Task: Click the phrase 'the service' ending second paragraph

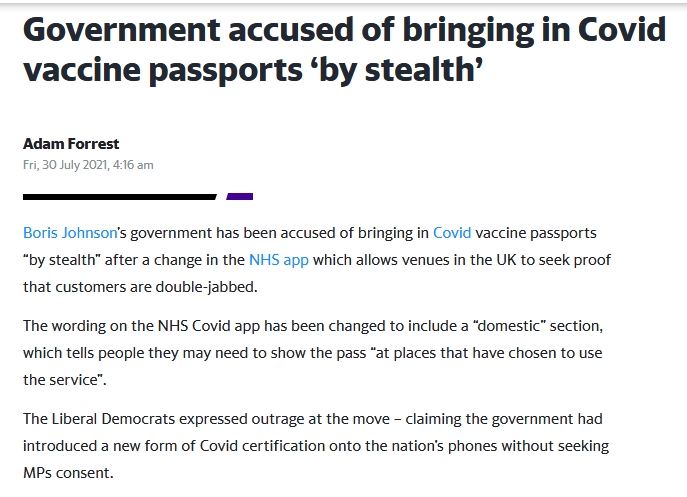Action: coord(63,380)
